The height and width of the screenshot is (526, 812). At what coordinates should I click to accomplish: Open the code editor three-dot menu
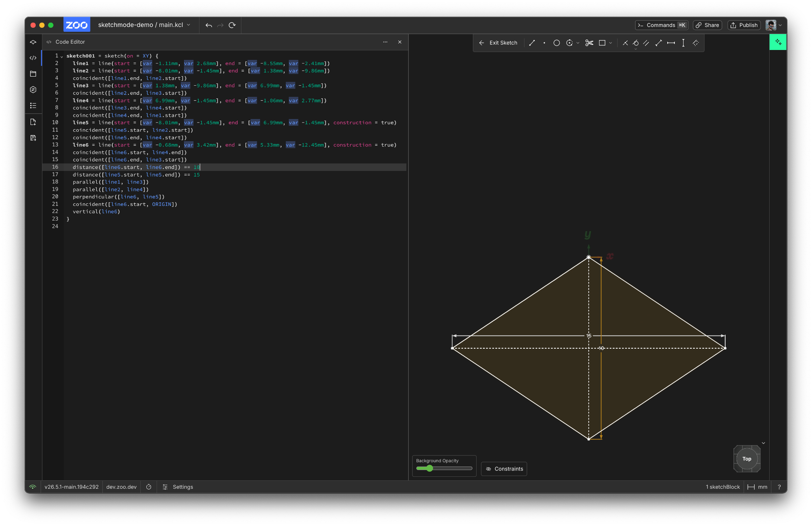[x=385, y=42]
